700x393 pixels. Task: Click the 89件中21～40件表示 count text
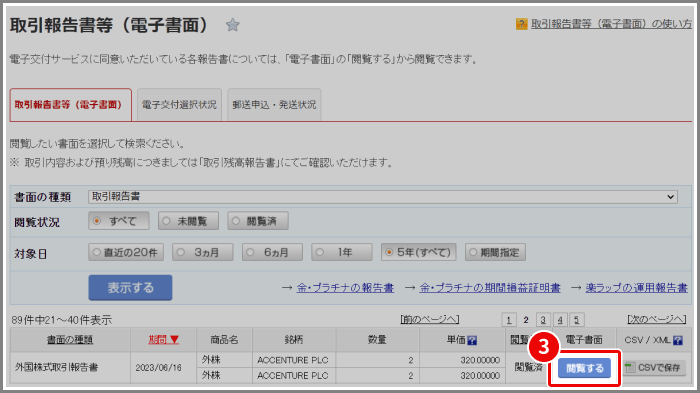click(62, 320)
